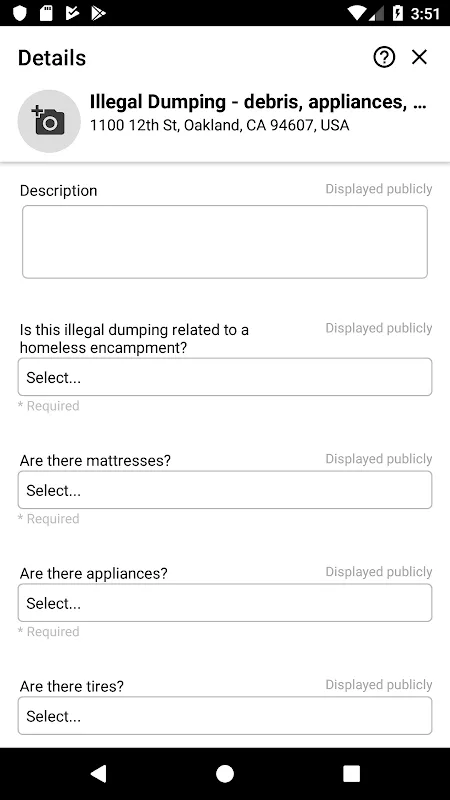450x800 pixels.
Task: Tap the 1100 12th St address text
Action: coord(219,126)
